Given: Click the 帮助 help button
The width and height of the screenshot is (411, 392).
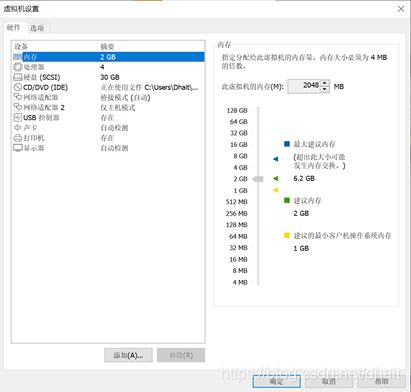Looking at the screenshot, I should (382, 381).
